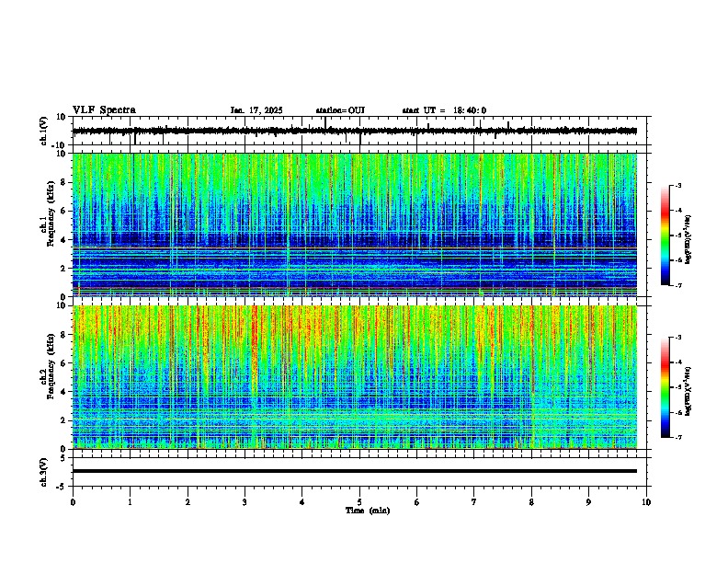Click the "-3" label on ch.1 color bar
The height and width of the screenshot is (563, 728).
(678, 185)
